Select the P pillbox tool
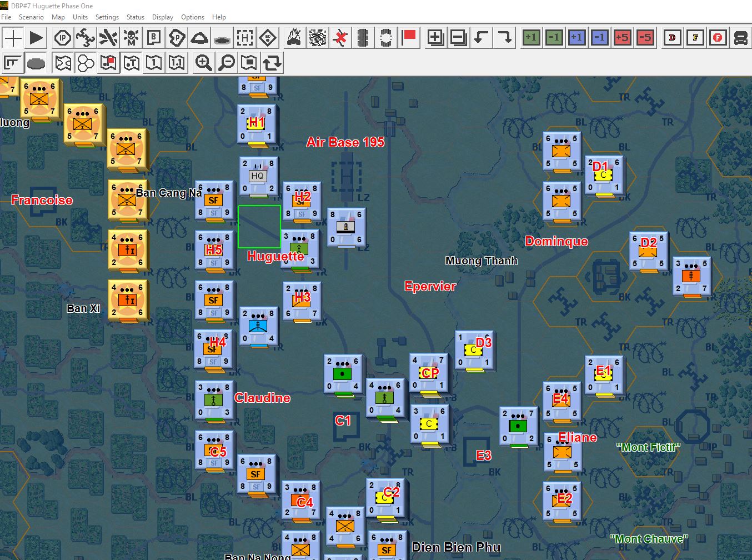Viewport: 752px width, 560px height. coord(177,38)
